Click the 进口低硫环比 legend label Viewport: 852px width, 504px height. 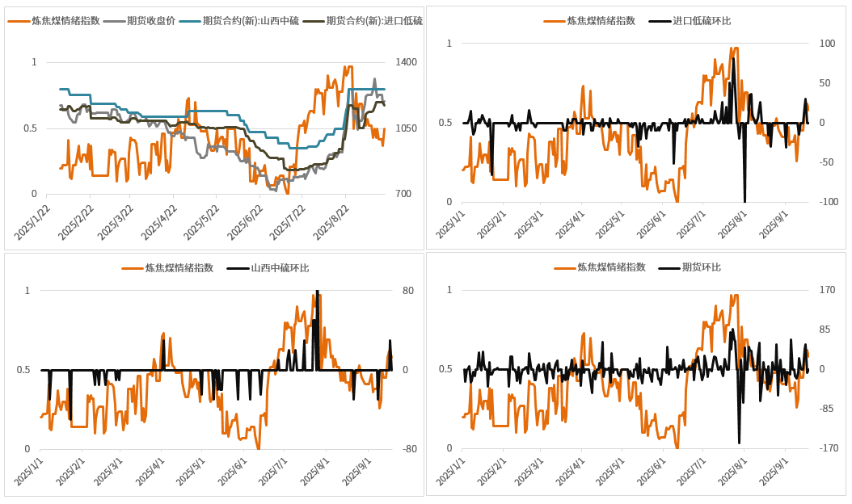click(702, 20)
